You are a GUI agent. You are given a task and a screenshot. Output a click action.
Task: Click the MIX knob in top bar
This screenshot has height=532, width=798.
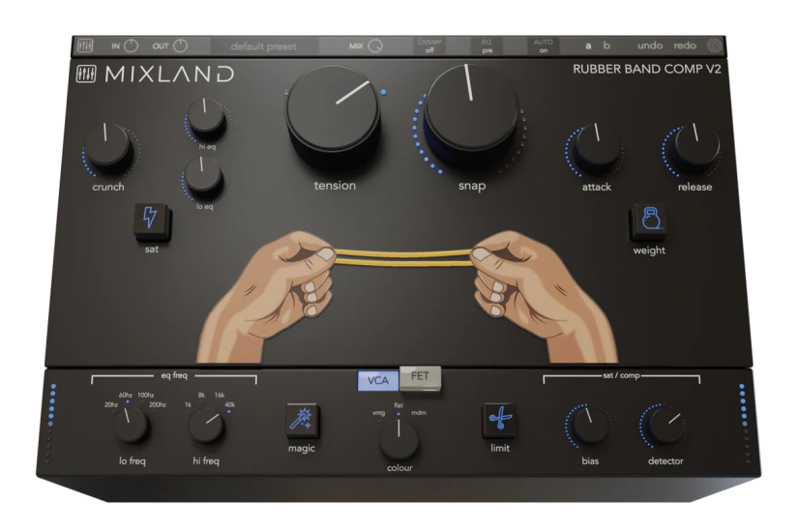tap(375, 45)
